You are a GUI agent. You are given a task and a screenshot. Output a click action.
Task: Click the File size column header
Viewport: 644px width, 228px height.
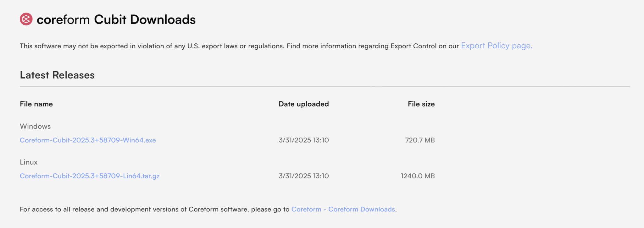click(x=421, y=104)
